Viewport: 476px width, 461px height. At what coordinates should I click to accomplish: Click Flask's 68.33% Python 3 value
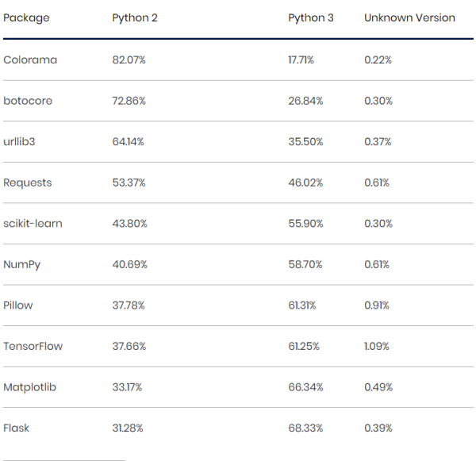pyautogui.click(x=305, y=428)
